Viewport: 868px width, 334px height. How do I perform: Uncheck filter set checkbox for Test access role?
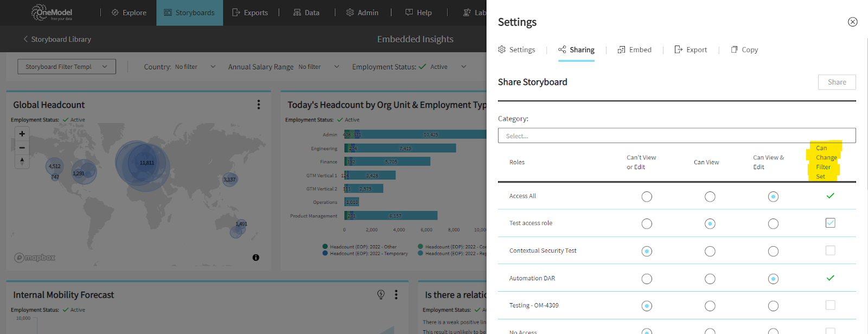pyautogui.click(x=830, y=223)
